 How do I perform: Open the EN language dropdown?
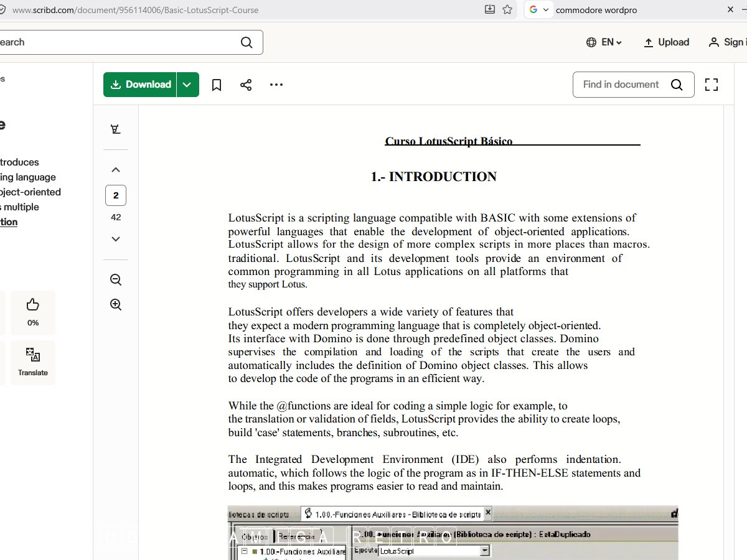coord(604,42)
